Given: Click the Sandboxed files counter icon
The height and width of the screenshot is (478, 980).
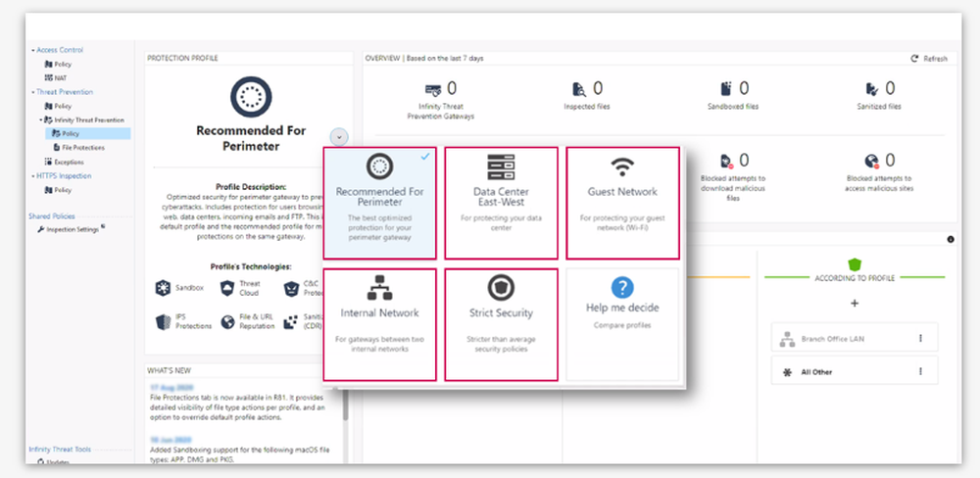Looking at the screenshot, I should tap(726, 88).
